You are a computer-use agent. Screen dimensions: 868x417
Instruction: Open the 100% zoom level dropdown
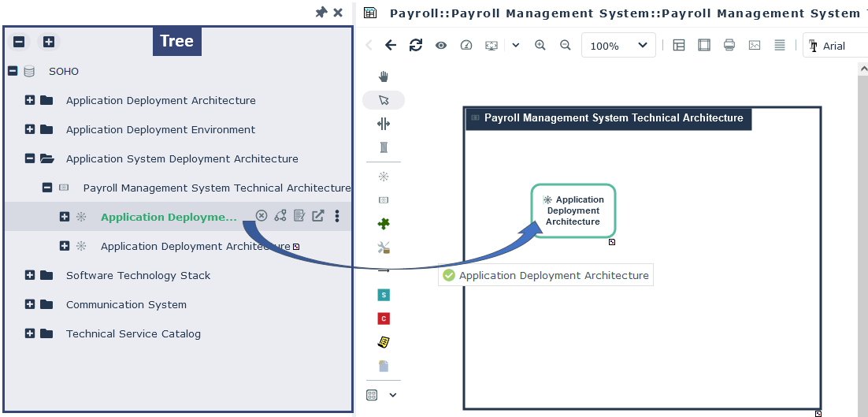[618, 46]
